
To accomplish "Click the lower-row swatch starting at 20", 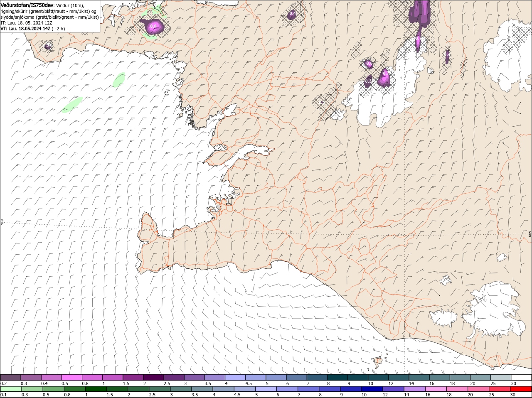I will (x=478, y=389).
